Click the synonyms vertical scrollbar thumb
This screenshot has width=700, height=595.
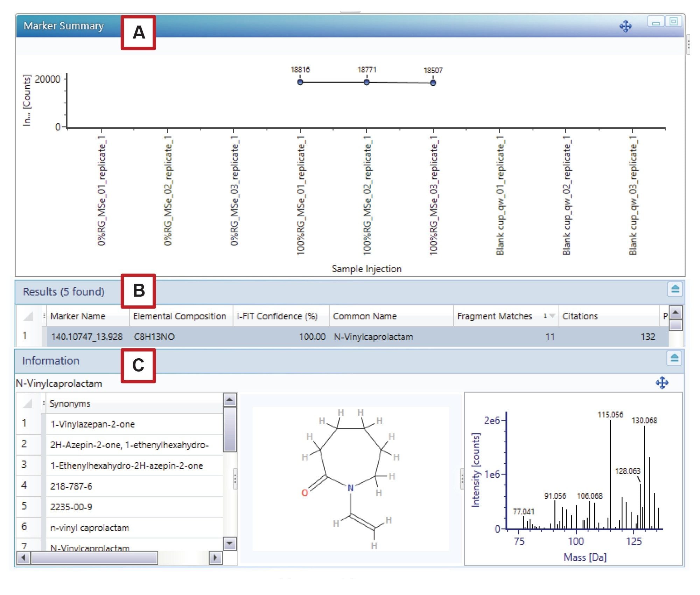230,429
